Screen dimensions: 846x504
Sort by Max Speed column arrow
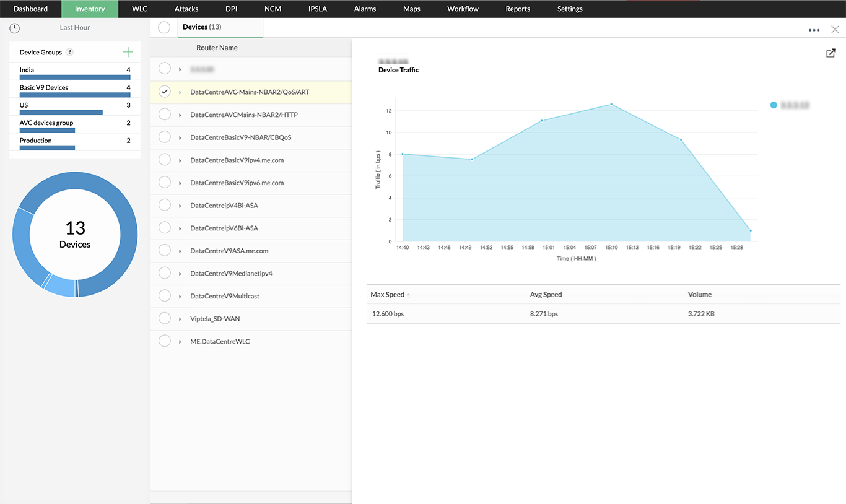408,295
